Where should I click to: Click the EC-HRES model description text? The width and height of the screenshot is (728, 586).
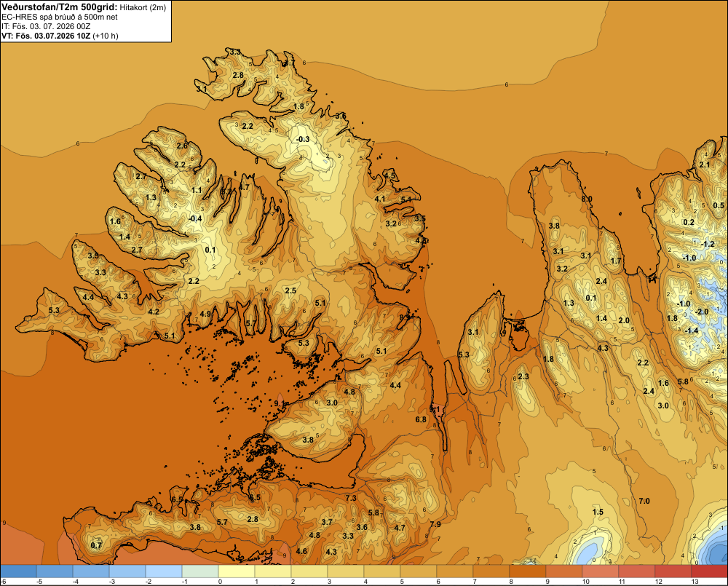[60, 17]
